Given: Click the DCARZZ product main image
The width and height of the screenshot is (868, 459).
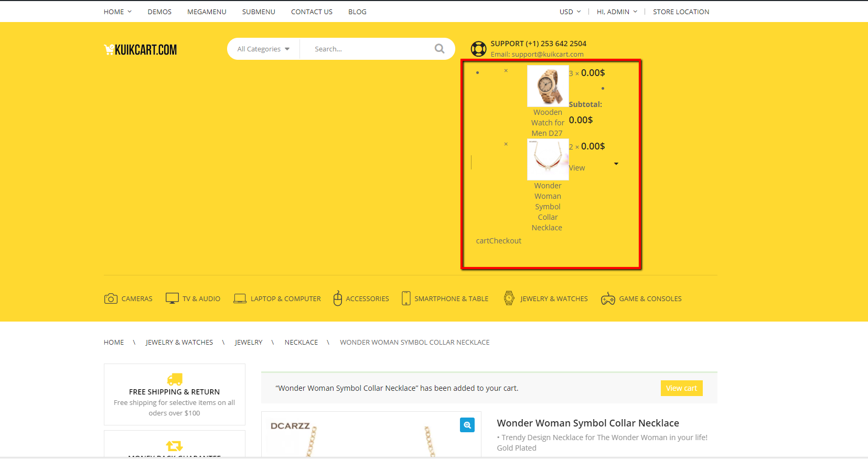Looking at the screenshot, I should pos(371,435).
